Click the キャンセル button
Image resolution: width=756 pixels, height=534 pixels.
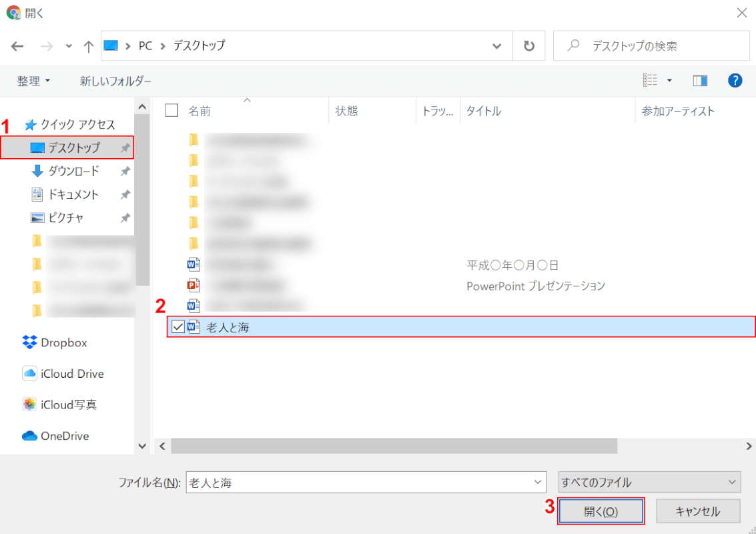coord(698,511)
